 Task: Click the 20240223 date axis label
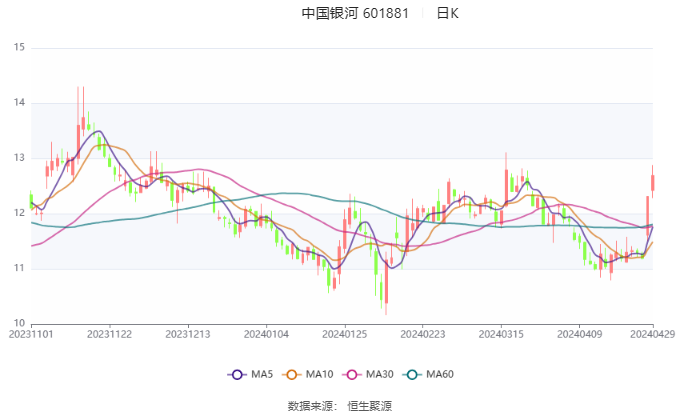(x=423, y=334)
